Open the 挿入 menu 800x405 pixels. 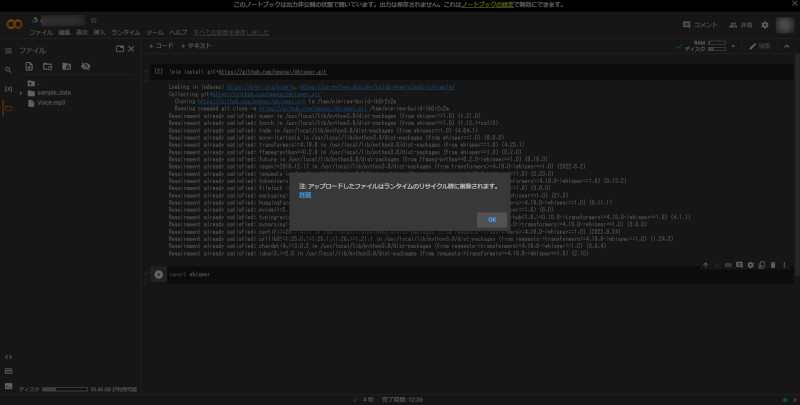pos(99,33)
